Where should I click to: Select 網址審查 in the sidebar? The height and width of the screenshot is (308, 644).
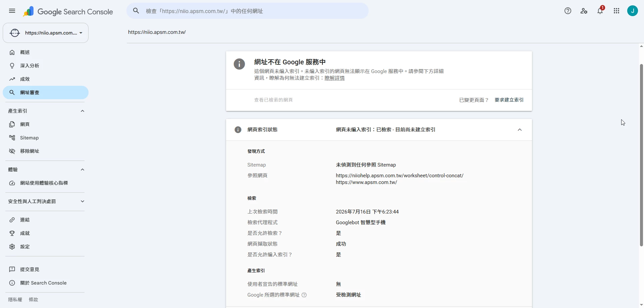46,93
